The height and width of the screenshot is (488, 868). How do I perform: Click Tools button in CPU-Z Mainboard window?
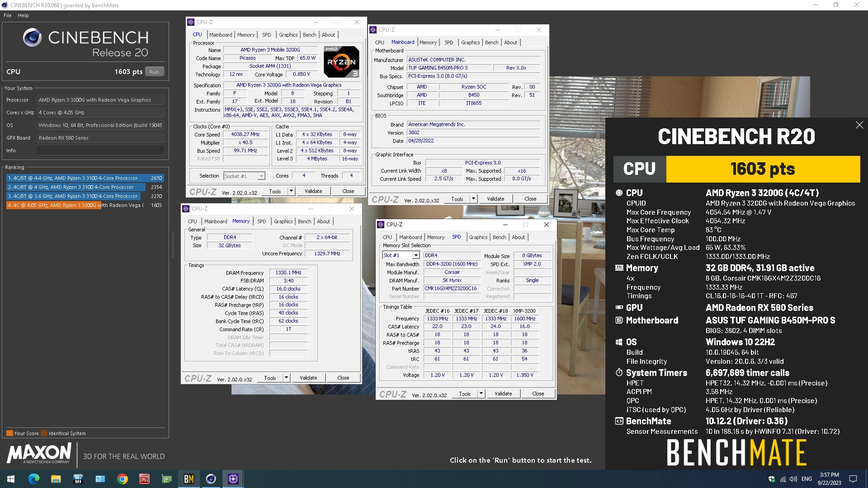(457, 199)
